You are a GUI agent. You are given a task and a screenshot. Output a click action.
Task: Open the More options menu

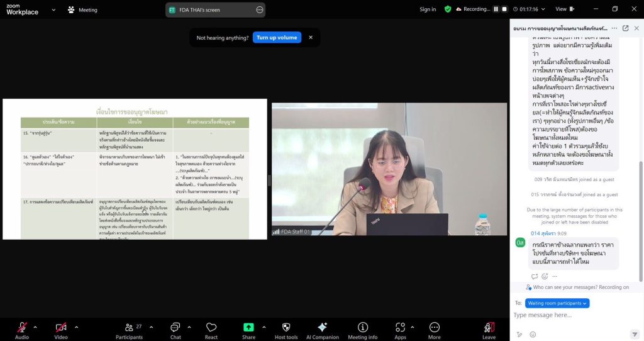click(434, 329)
